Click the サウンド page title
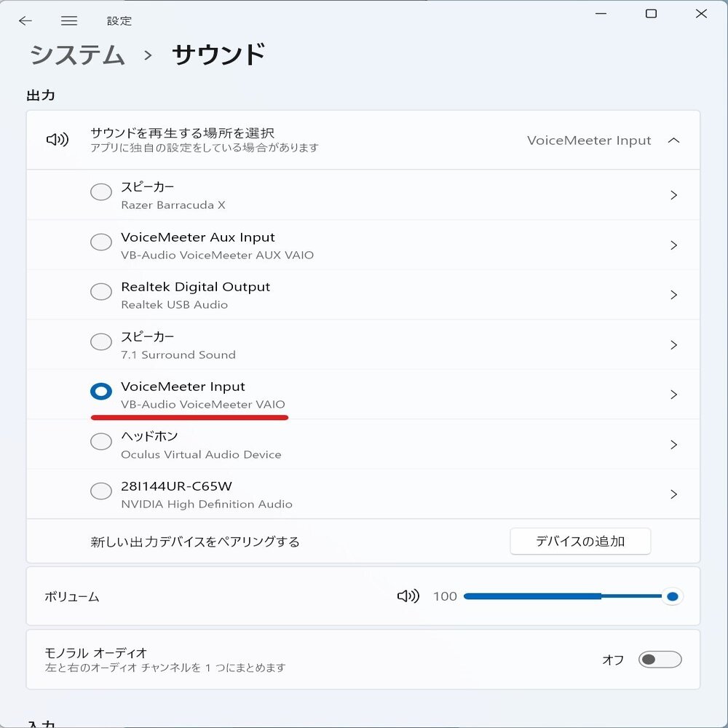This screenshot has width=728, height=728. [x=218, y=55]
